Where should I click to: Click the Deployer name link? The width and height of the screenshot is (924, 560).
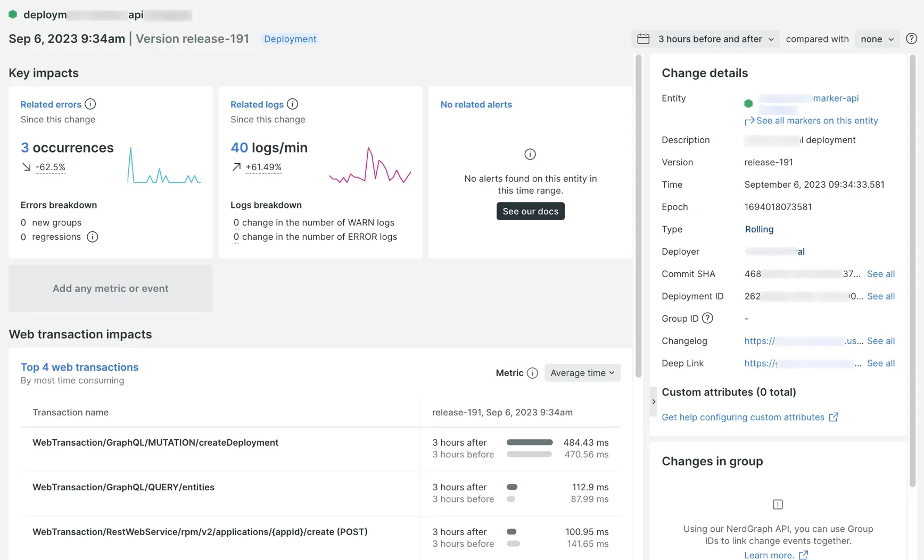point(775,252)
